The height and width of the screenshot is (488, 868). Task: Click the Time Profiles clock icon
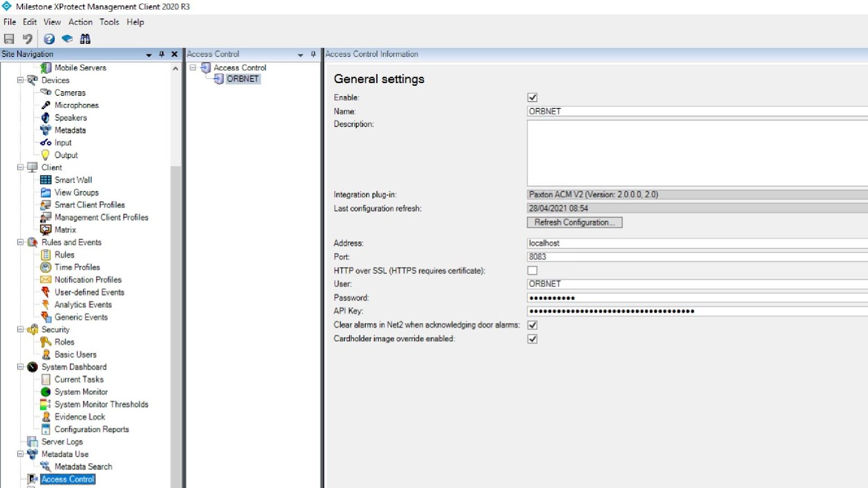pyautogui.click(x=46, y=267)
